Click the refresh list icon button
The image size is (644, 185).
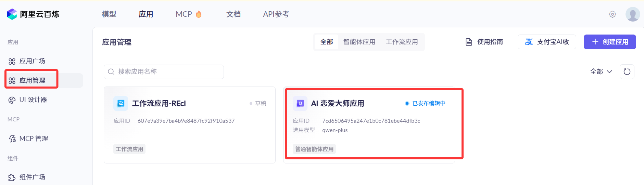pos(627,71)
